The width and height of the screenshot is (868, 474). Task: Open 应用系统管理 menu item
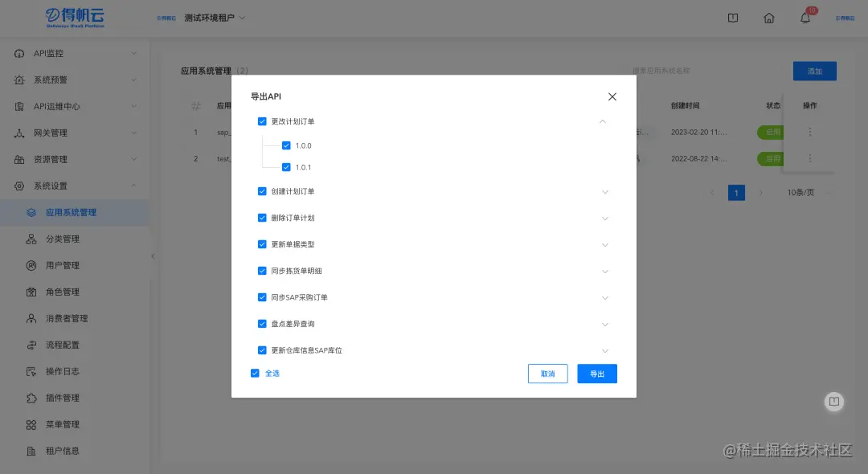[x=74, y=213]
